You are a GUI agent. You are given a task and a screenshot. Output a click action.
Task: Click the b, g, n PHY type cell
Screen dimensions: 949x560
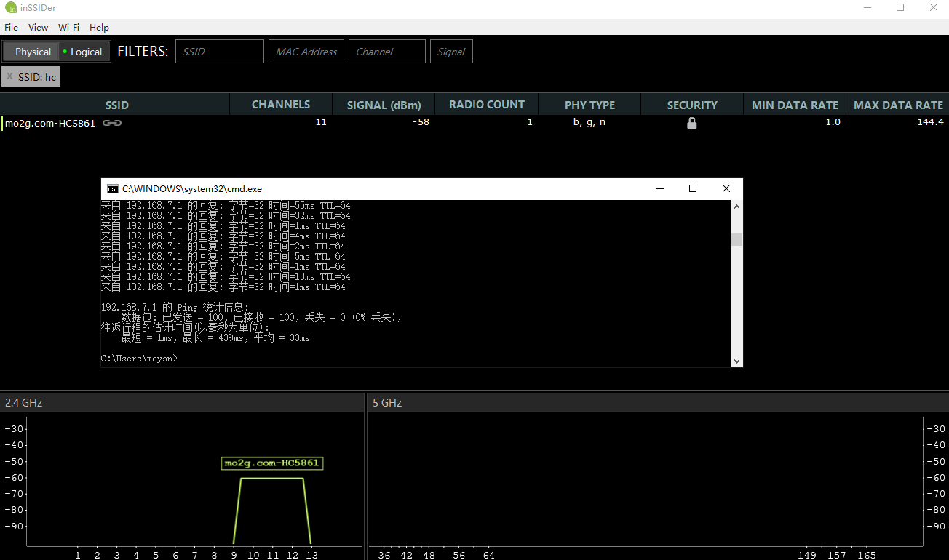pos(589,122)
